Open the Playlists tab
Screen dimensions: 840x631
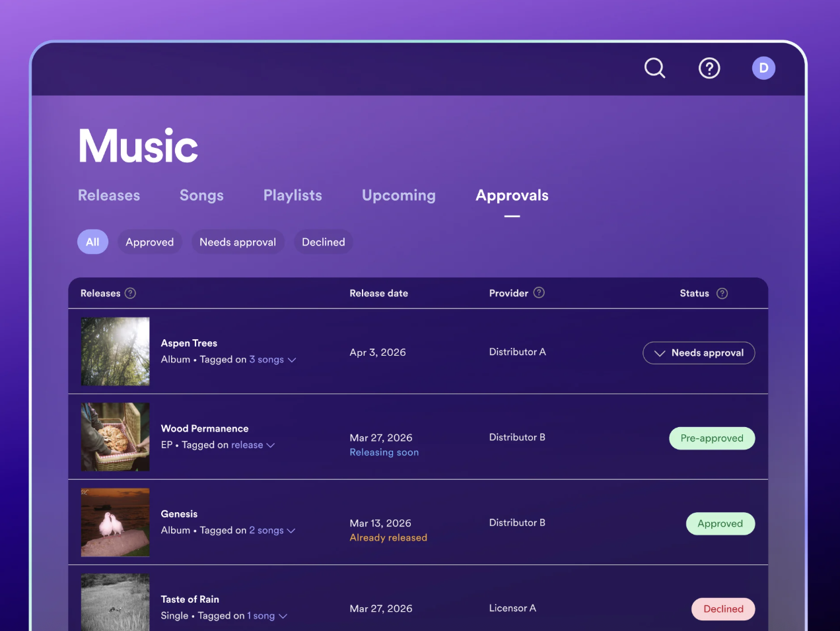point(293,195)
